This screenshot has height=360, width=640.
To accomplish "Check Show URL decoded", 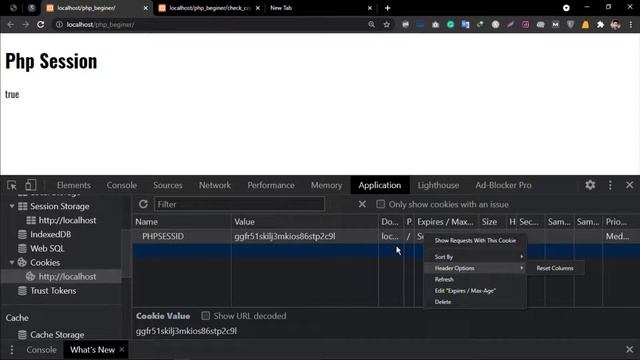I will point(206,316).
